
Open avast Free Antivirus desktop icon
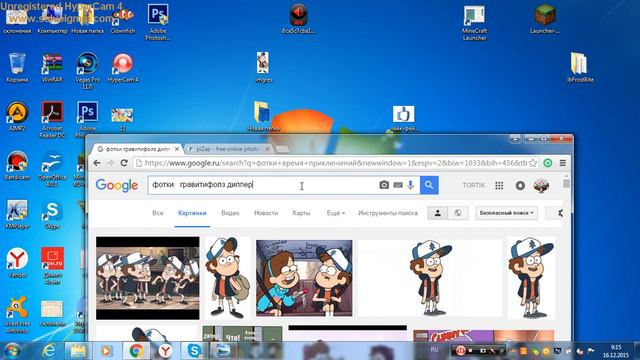pyautogui.click(x=17, y=314)
